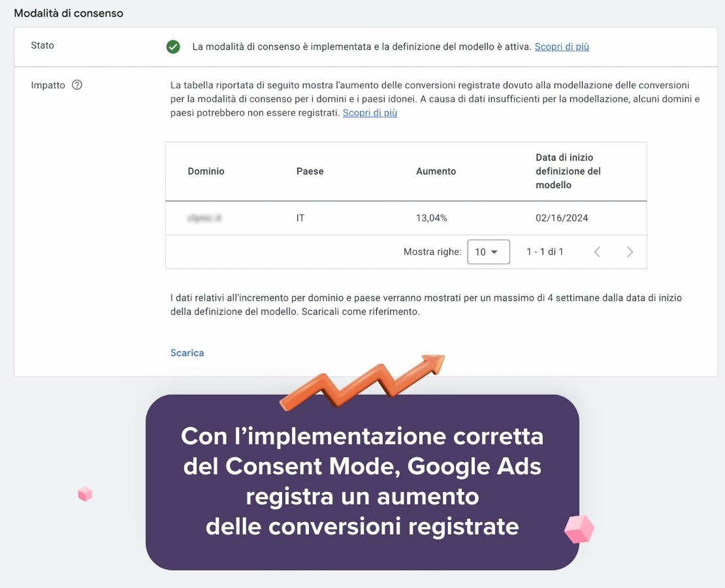Click the purple Consent Mode caption box
Screen dimensions: 725x588
pyautogui.click(x=362, y=482)
